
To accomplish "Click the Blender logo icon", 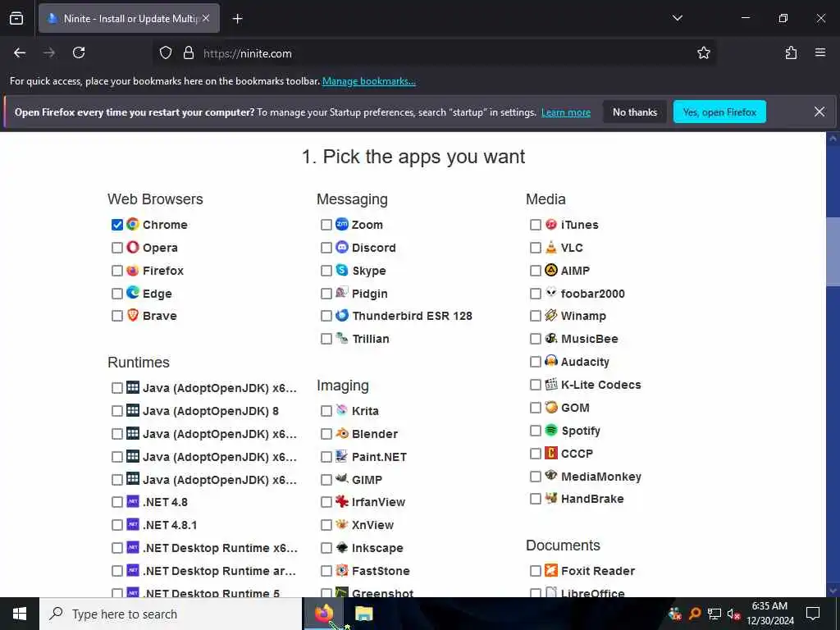I will click(x=342, y=433).
